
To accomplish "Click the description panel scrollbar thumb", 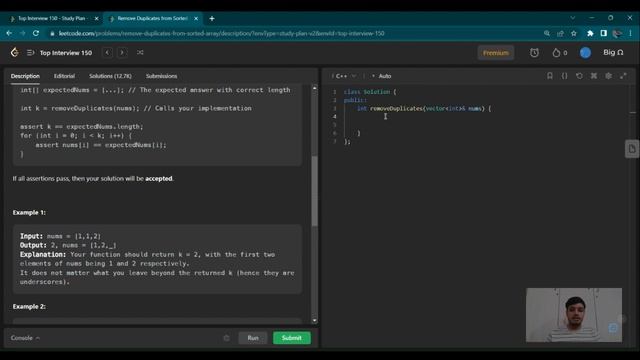I will pyautogui.click(x=314, y=191).
